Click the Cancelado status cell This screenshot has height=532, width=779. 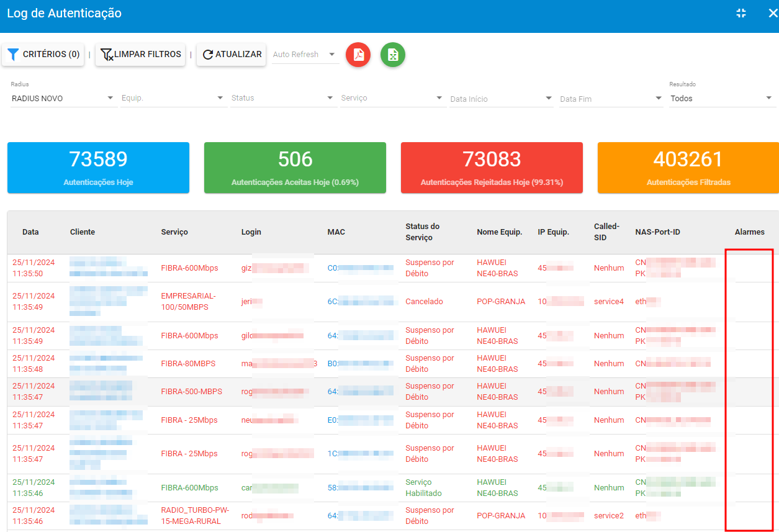point(425,302)
